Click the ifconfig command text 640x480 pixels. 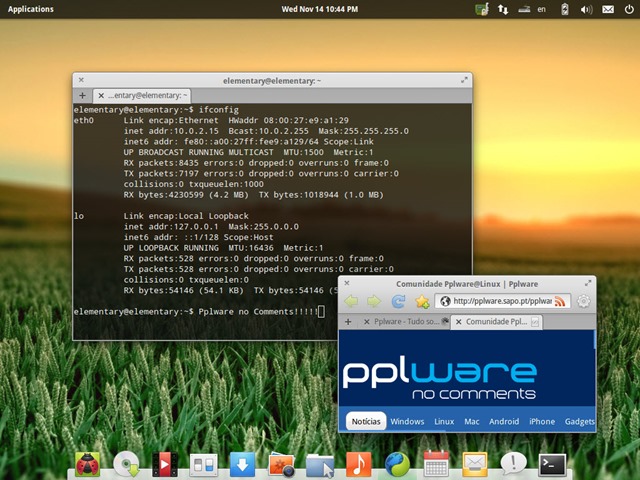coord(218,109)
